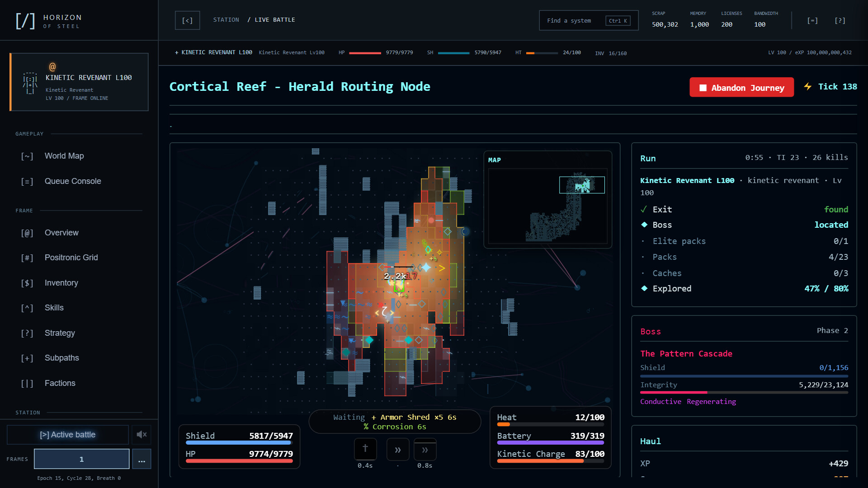
Task: Click the Active battle button
Action: tap(68, 435)
